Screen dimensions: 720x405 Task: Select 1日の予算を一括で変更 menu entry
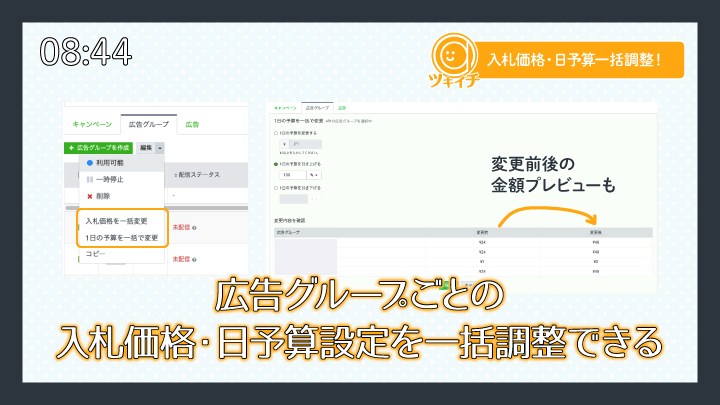click(x=122, y=238)
